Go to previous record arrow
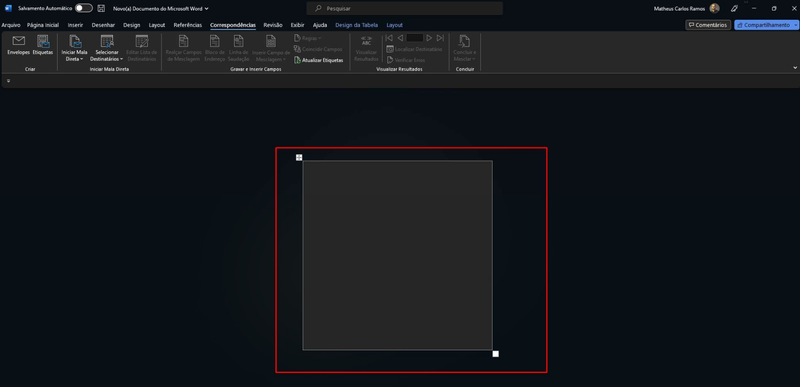 tap(400, 38)
